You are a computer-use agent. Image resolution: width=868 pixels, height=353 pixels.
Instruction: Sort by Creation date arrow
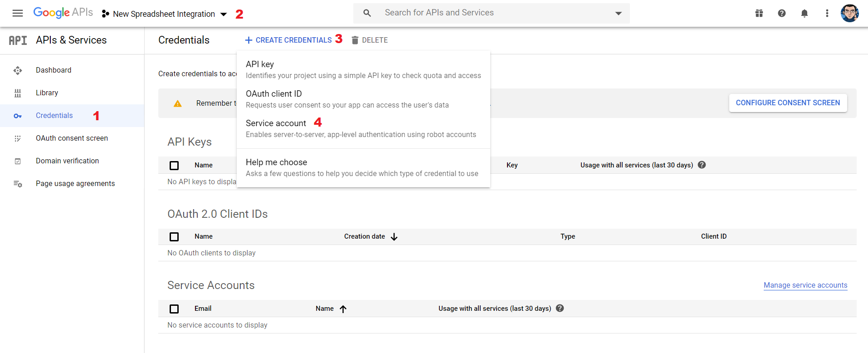[x=394, y=236]
